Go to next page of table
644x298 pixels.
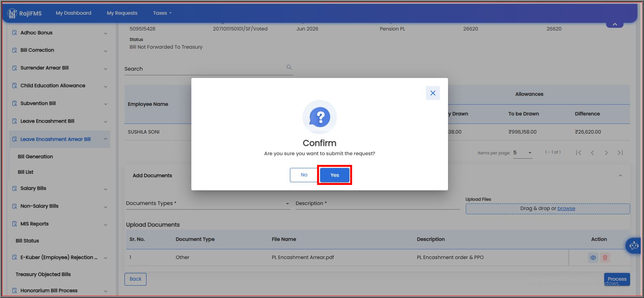pos(606,153)
